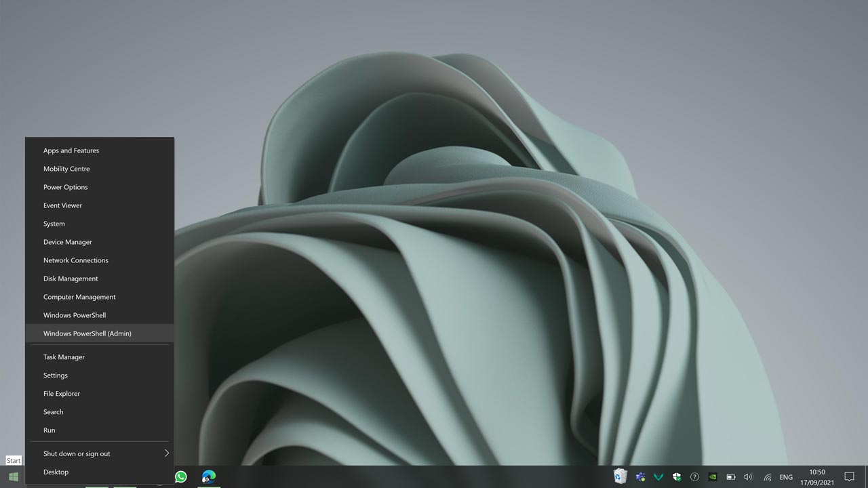Open the volume speaker control

749,476
